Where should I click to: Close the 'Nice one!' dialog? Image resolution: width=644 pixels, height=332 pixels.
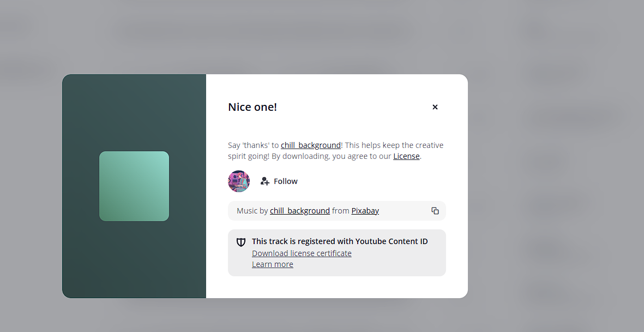coord(435,107)
